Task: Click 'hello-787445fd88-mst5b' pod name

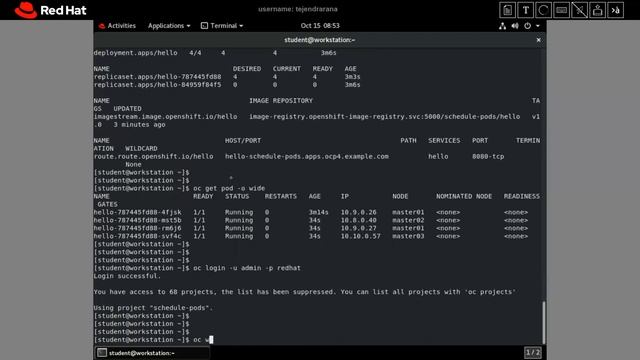Action: (138, 220)
